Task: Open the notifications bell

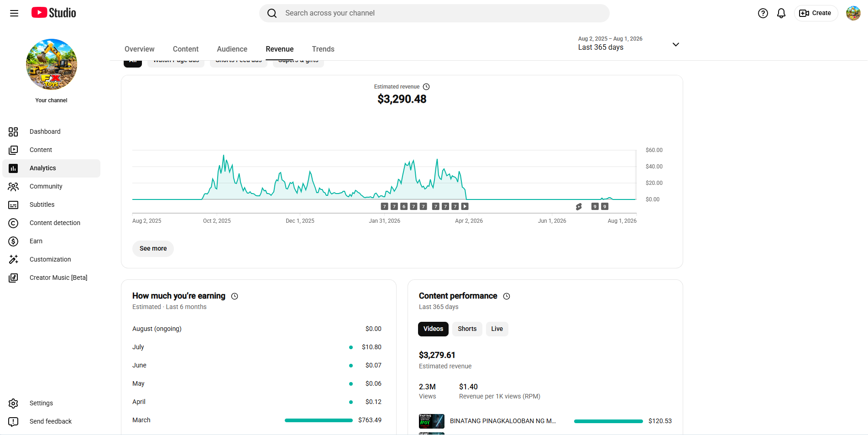Action: tap(781, 13)
